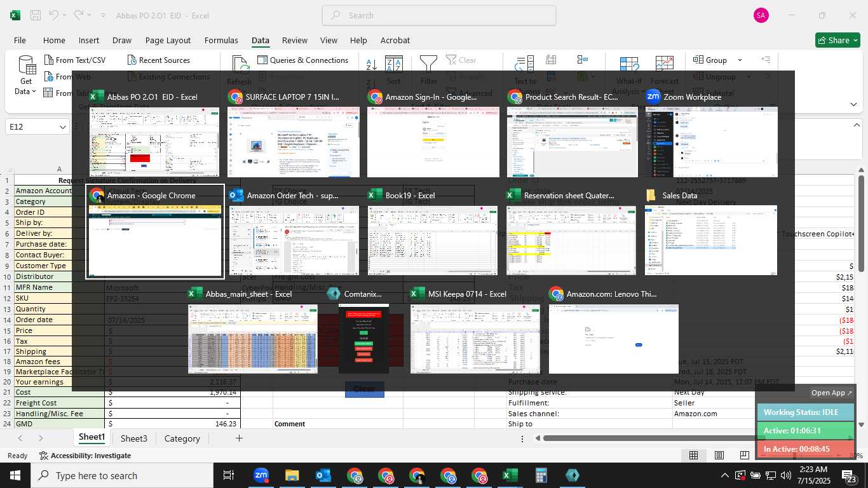Switch to Amazon Order Tech Outlook window
This screenshot has width=868, height=488.
pyautogui.click(x=294, y=232)
